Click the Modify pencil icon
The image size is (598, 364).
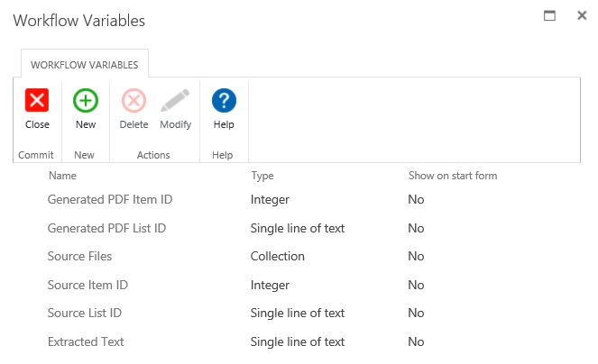176,101
